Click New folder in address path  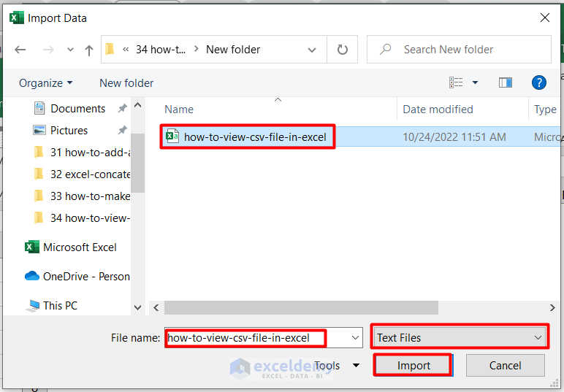pyautogui.click(x=233, y=49)
